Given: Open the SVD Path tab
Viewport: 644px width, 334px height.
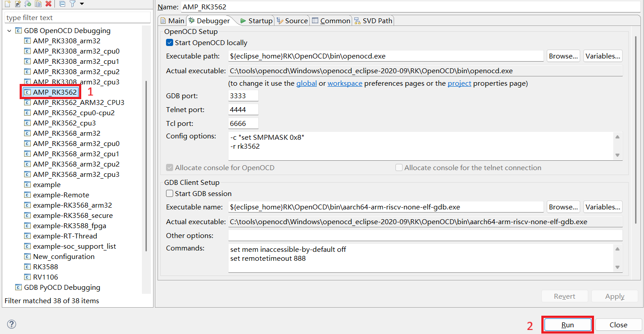Looking at the screenshot, I should [373, 21].
